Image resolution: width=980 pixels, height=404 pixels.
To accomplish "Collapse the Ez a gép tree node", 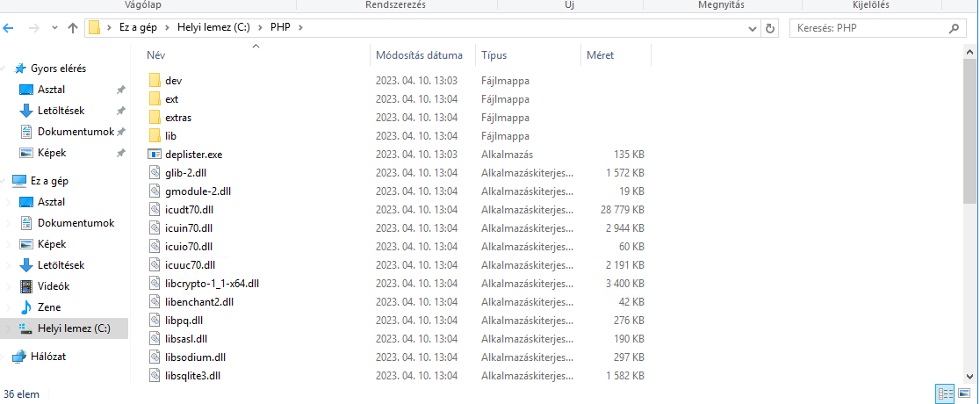I will (7, 181).
